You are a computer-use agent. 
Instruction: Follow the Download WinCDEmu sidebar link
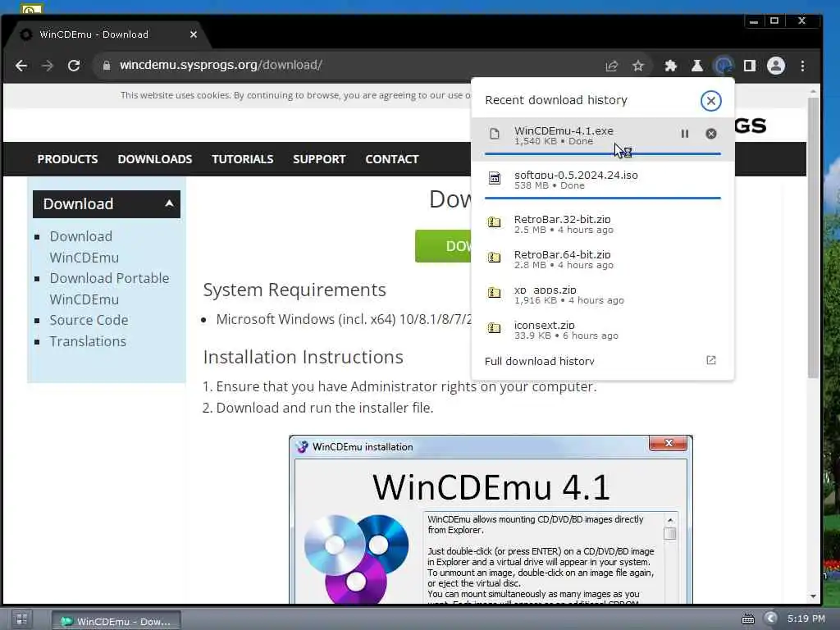point(84,247)
